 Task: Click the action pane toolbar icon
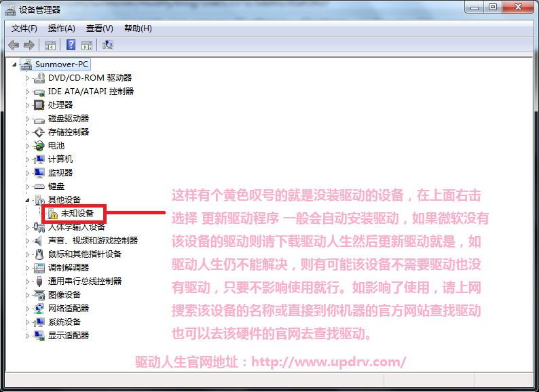pos(87,45)
